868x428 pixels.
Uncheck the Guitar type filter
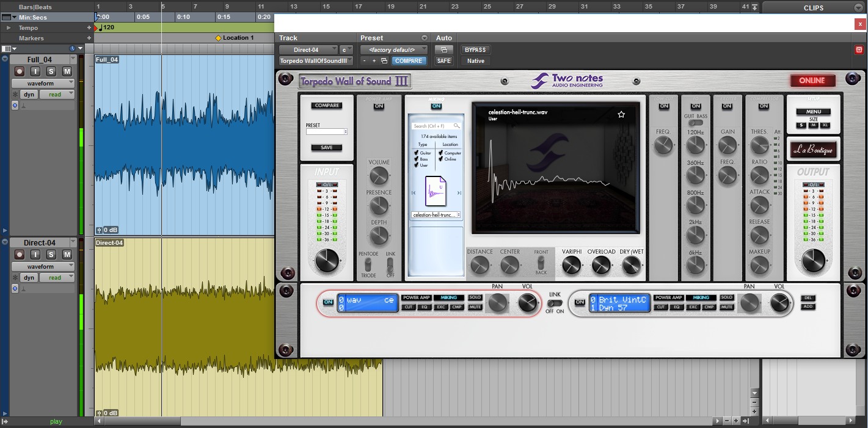[x=417, y=153]
